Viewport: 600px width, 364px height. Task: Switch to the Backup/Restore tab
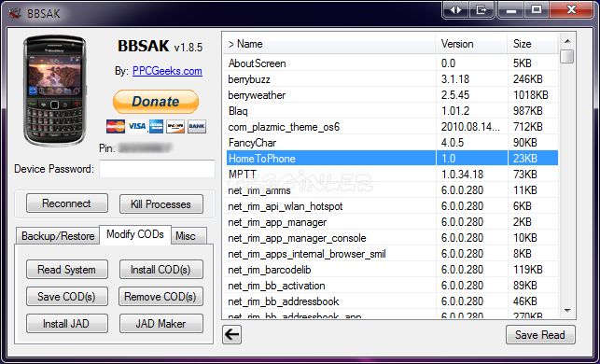pos(58,236)
